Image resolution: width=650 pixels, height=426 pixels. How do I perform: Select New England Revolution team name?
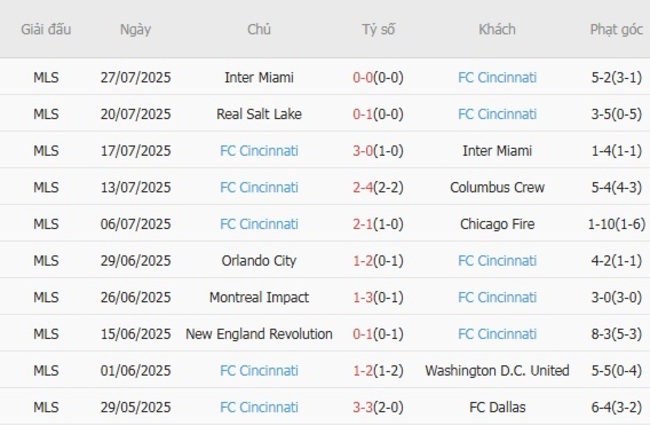click(259, 334)
